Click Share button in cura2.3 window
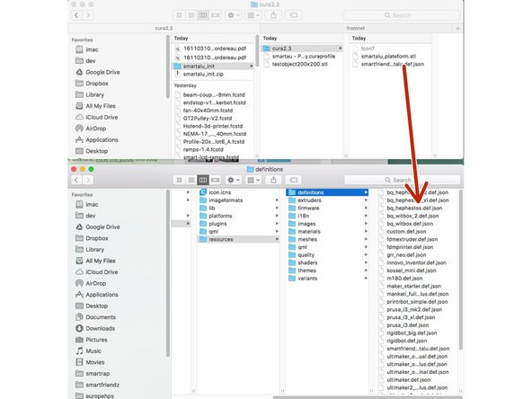 (273, 15)
